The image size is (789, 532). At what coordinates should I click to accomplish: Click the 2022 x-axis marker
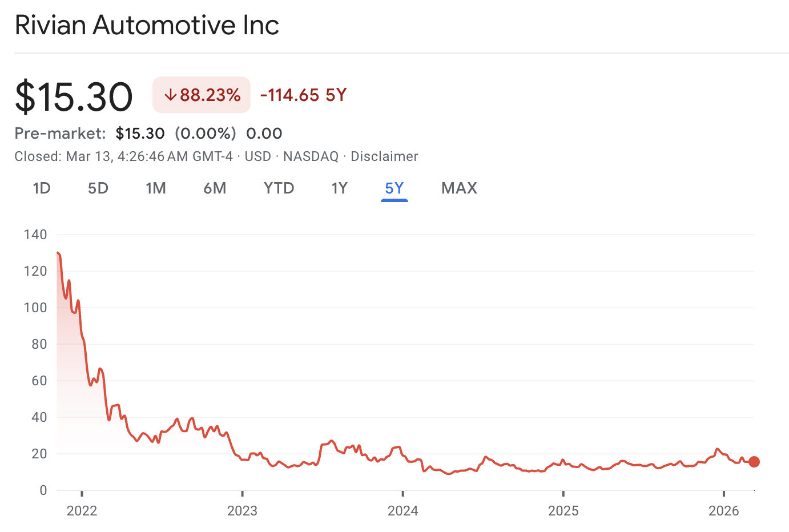coord(82,511)
